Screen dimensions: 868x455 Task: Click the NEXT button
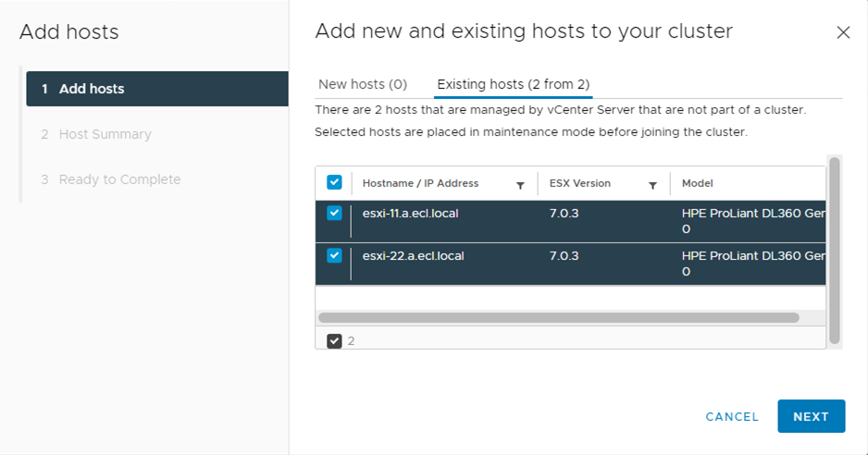[x=811, y=416]
